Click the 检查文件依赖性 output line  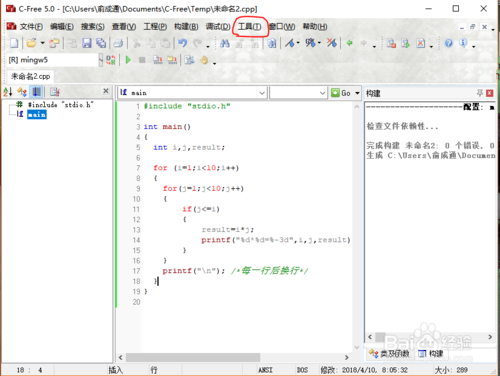pos(403,126)
